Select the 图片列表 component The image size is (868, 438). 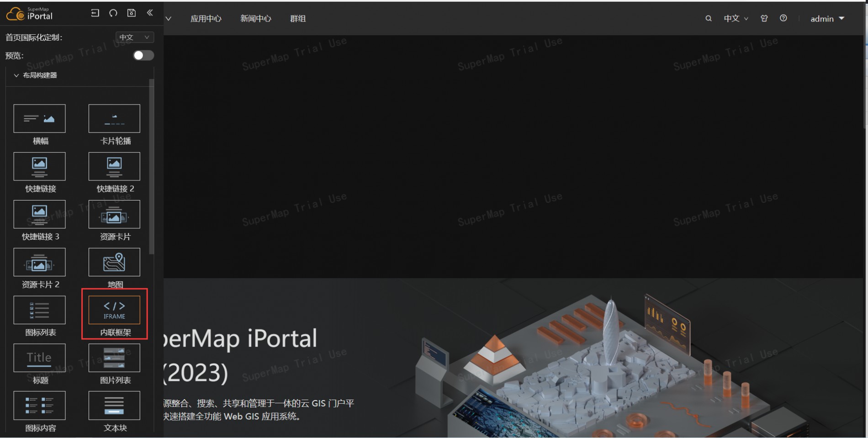coord(115,364)
